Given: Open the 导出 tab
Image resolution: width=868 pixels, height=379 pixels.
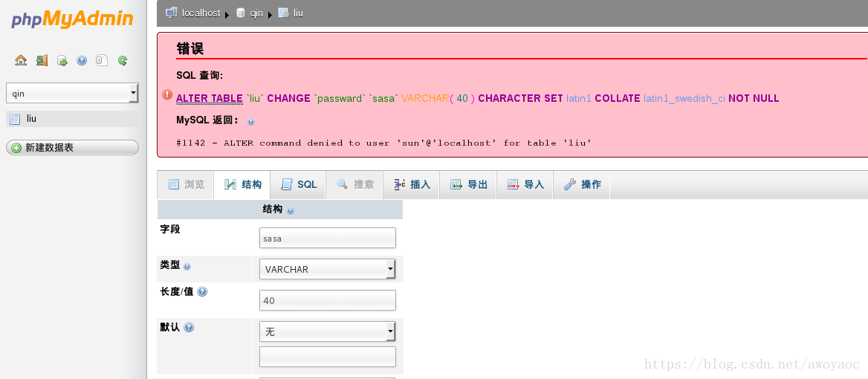Looking at the screenshot, I should click(468, 185).
